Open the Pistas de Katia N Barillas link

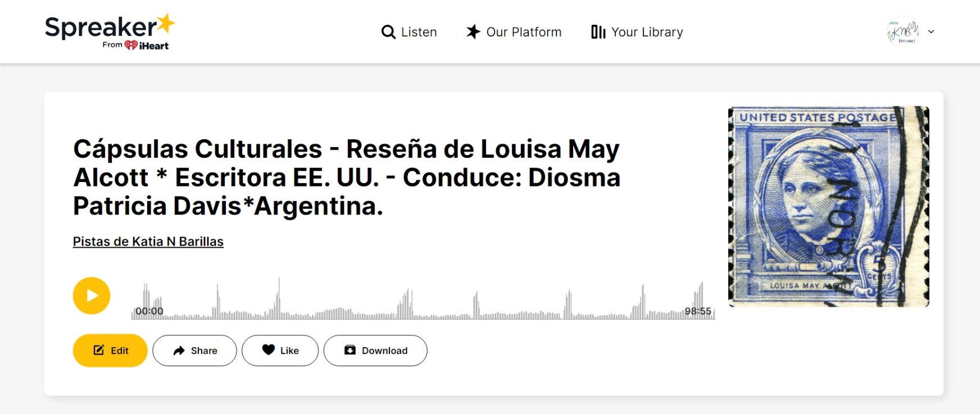coord(148,242)
